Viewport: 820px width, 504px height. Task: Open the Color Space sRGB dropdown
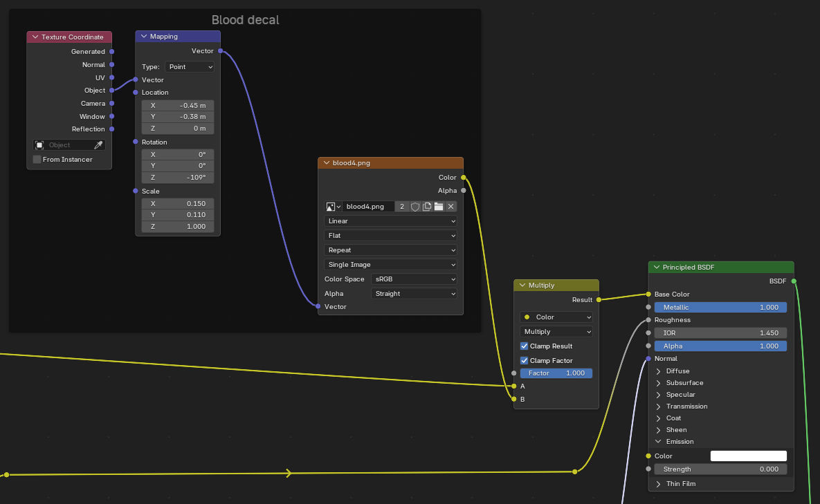414,279
